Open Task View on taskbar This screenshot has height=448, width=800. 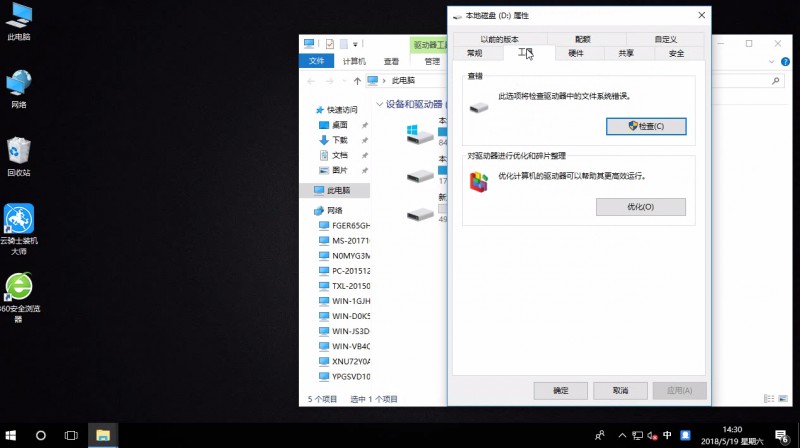coord(71,435)
